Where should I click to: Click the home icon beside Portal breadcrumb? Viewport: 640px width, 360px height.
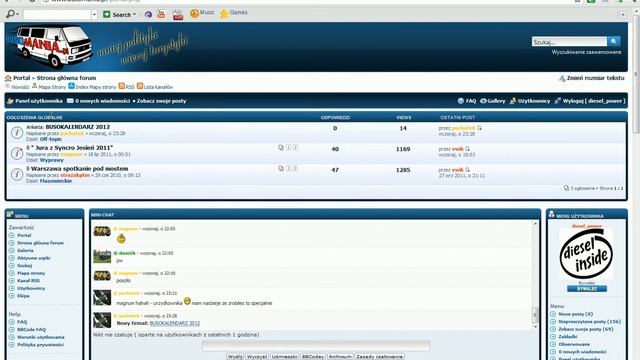pyautogui.click(x=8, y=78)
